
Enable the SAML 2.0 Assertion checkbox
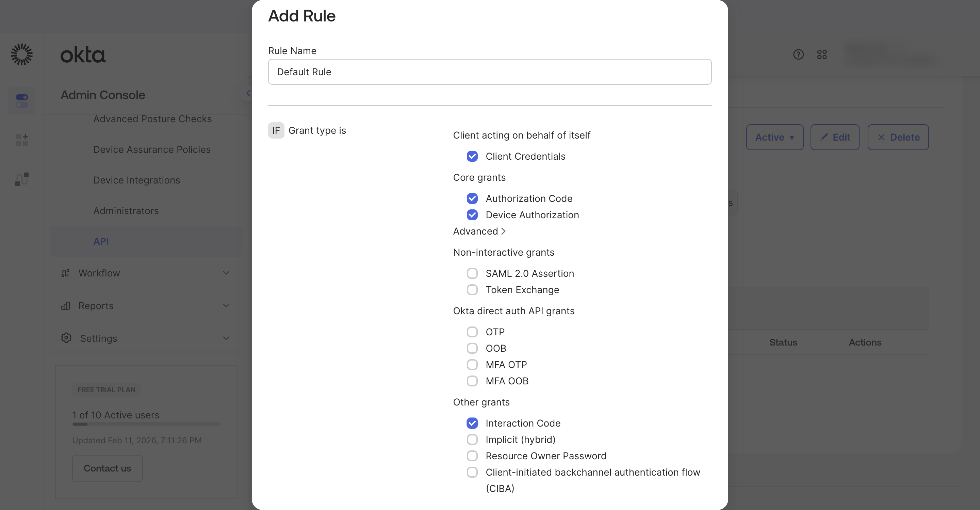[472, 273]
